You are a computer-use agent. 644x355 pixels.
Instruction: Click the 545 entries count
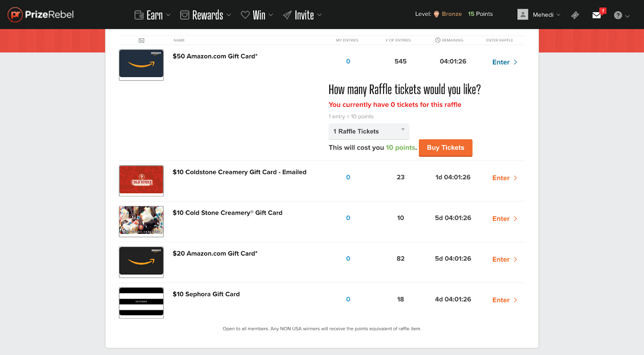click(x=400, y=61)
